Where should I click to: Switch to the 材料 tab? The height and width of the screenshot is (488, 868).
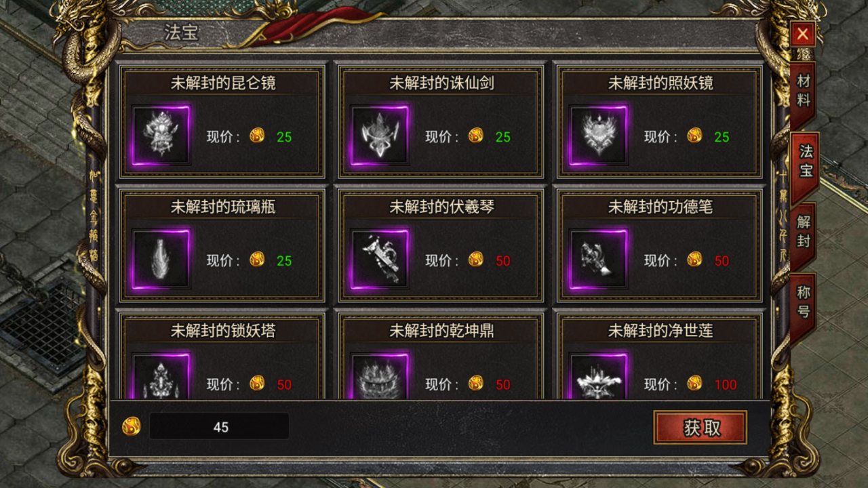tap(803, 91)
